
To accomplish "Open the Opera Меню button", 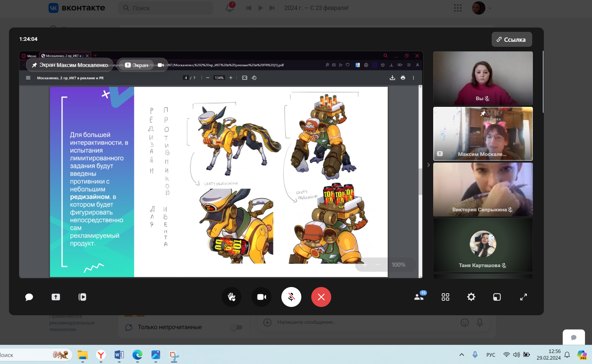I will (x=29, y=56).
